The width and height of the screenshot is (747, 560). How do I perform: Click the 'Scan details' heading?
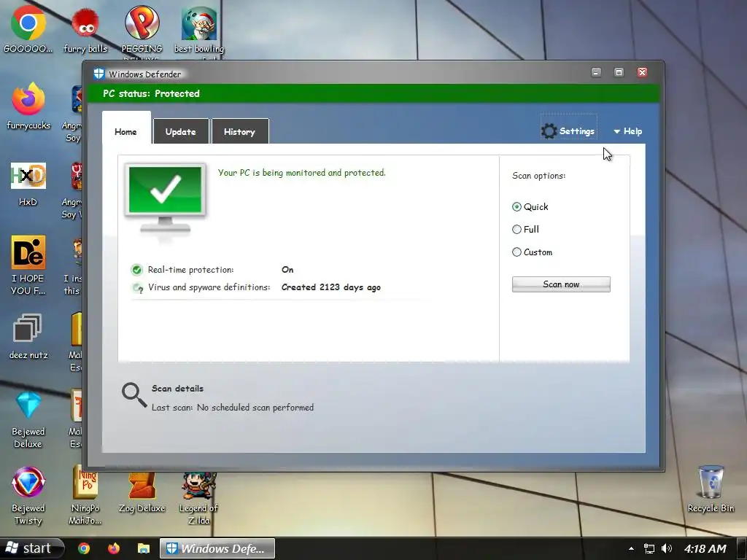coord(177,388)
